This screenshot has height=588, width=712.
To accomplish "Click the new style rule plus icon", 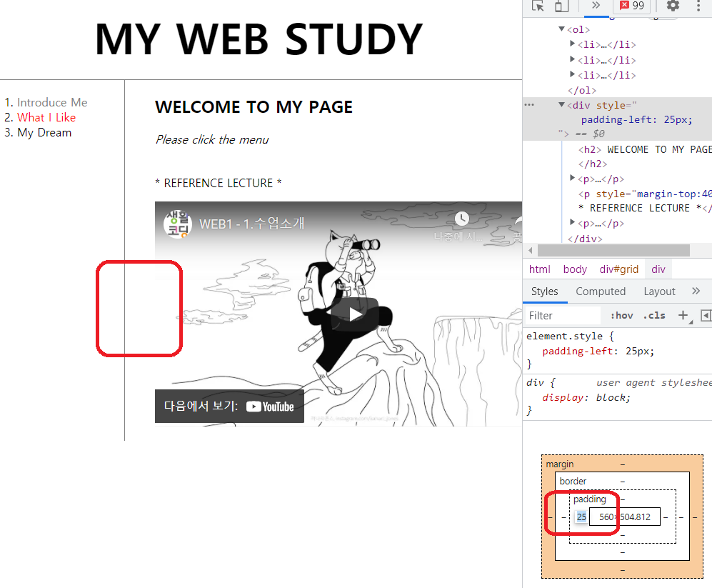I will click(683, 315).
